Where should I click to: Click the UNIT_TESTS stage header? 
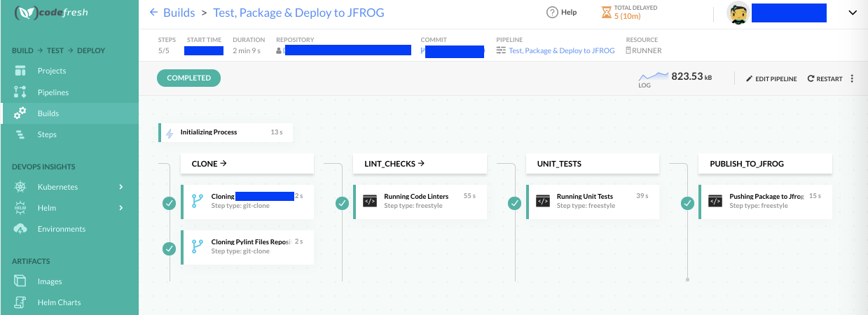(593, 164)
